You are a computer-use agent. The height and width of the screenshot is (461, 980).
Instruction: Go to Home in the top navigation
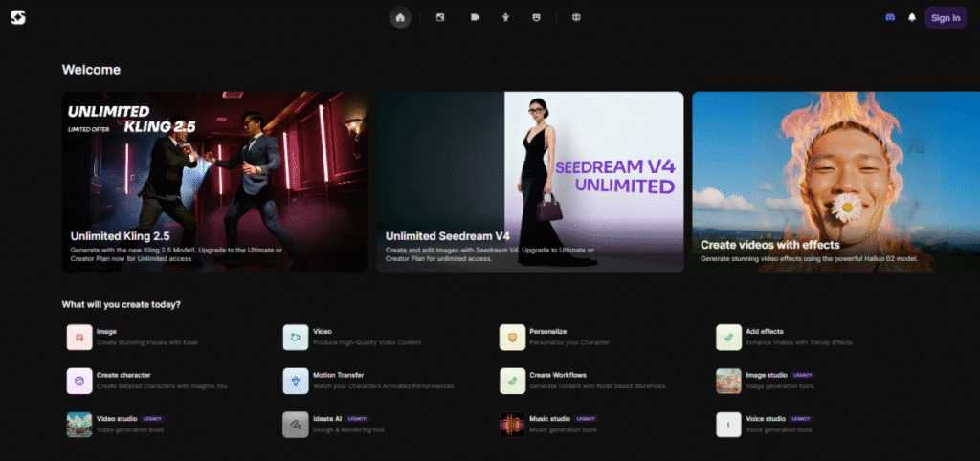click(400, 17)
